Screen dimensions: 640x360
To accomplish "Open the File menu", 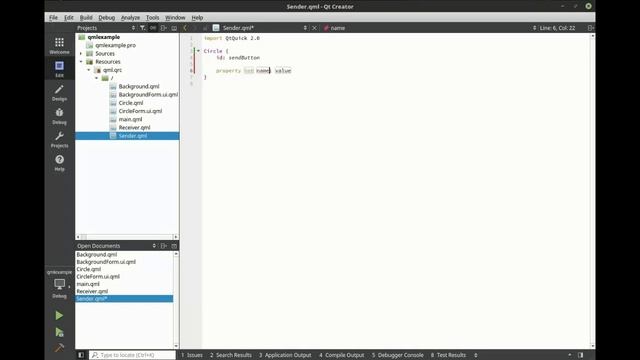I will 53,18.
